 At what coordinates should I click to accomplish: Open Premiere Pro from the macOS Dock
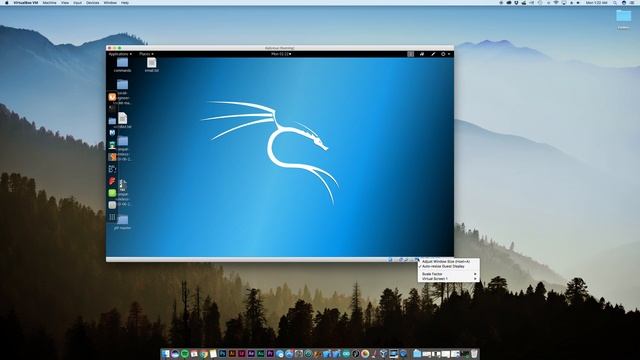270,353
